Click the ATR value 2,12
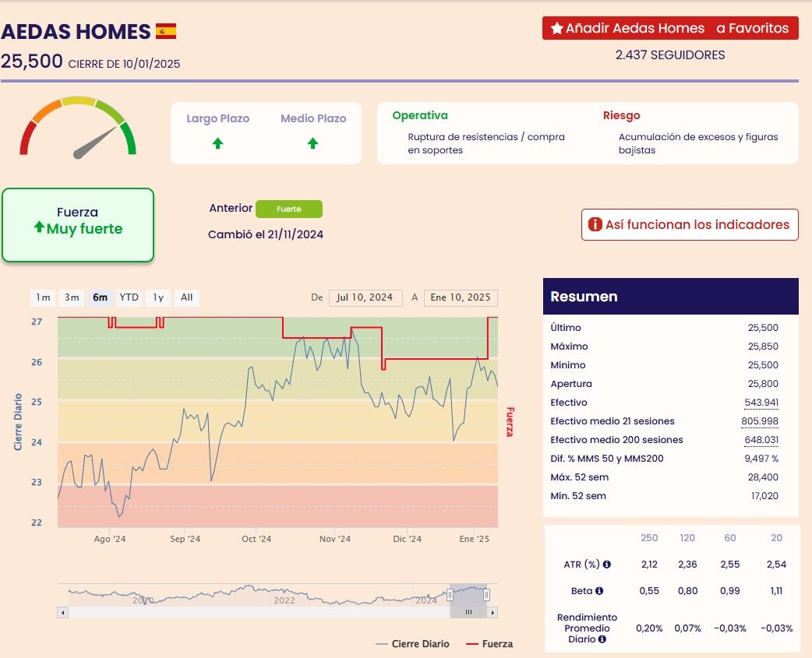812x658 pixels. click(649, 565)
